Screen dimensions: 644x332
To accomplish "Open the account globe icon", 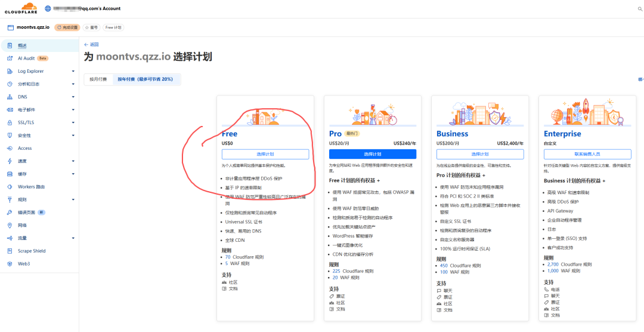I will [x=48, y=8].
